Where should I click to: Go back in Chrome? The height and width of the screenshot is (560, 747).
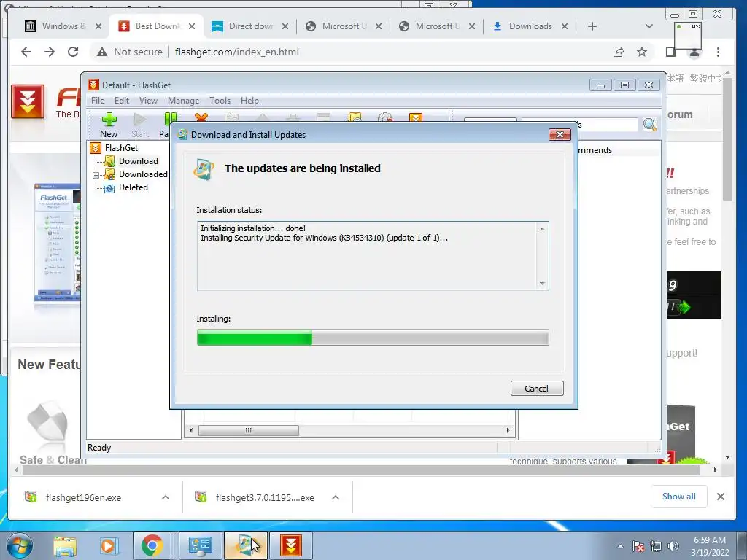pyautogui.click(x=26, y=52)
